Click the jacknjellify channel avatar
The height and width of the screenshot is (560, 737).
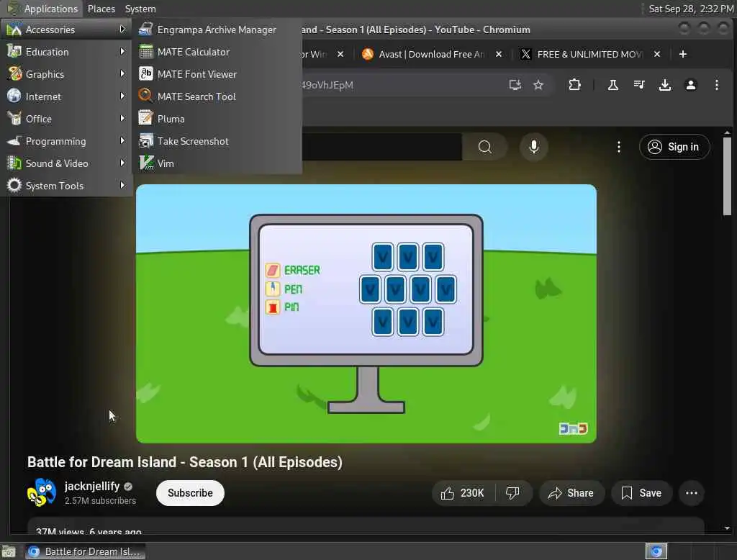41,492
